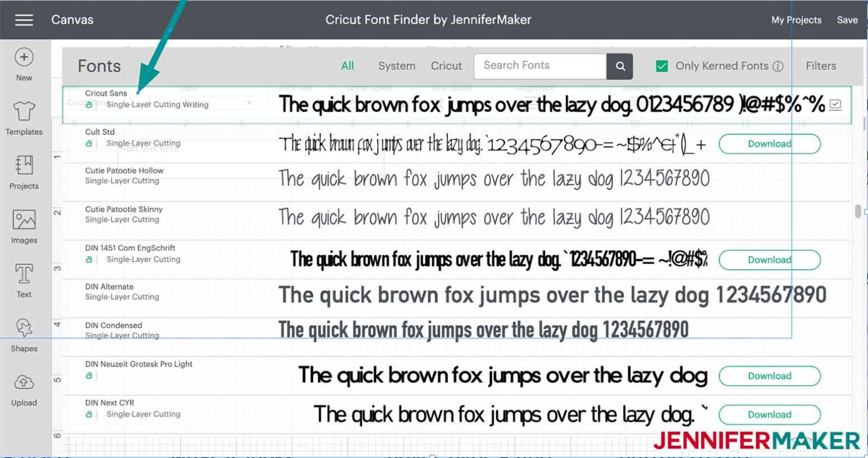The image size is (868, 458).
Task: Click the Upload icon
Action: click(24, 382)
